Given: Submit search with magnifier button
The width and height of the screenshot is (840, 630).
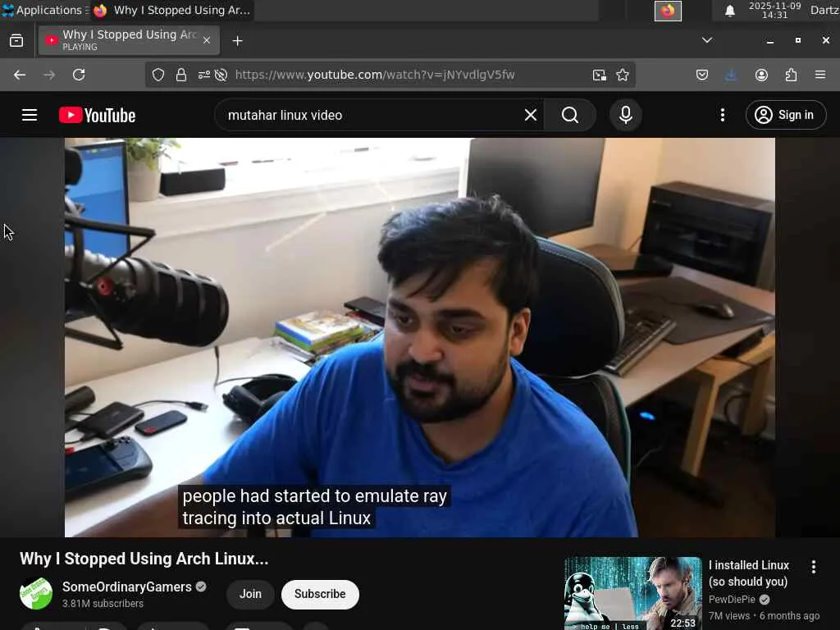Looking at the screenshot, I should (x=570, y=115).
